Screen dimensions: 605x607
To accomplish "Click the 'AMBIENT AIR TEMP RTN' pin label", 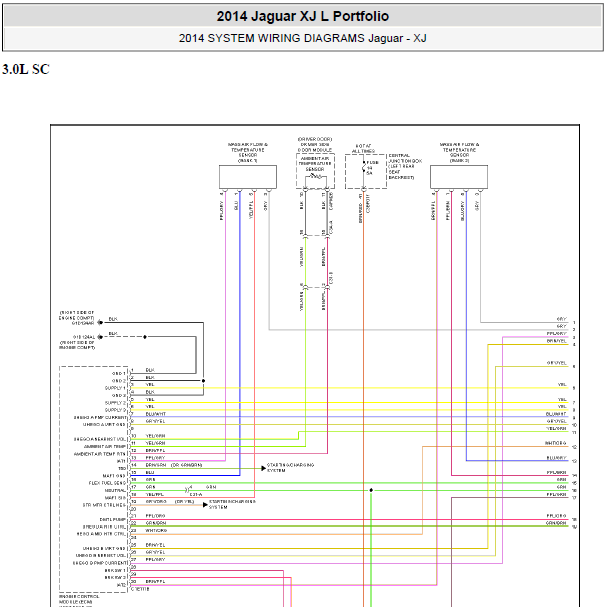I will [100, 454].
